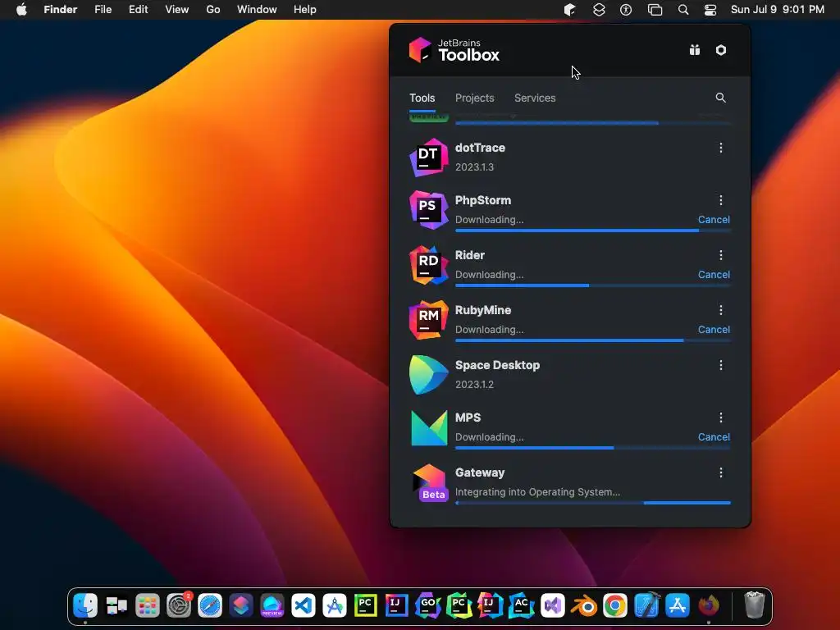Click the Gateway integration progress bar
The height and width of the screenshot is (630, 840).
(x=592, y=503)
